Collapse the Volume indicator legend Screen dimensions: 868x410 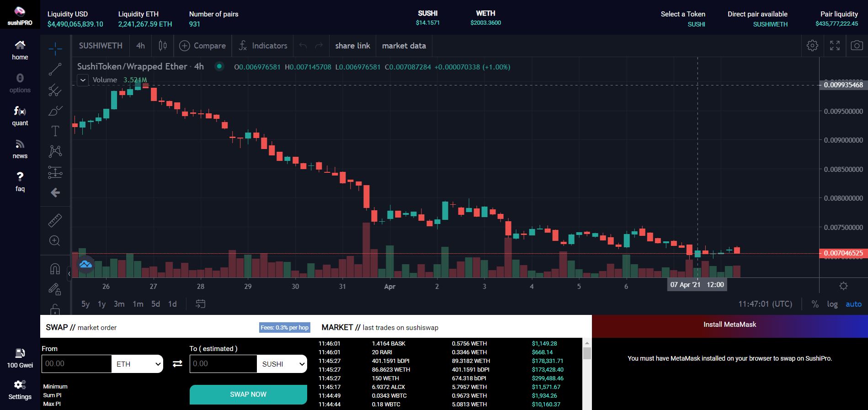pyautogui.click(x=83, y=80)
